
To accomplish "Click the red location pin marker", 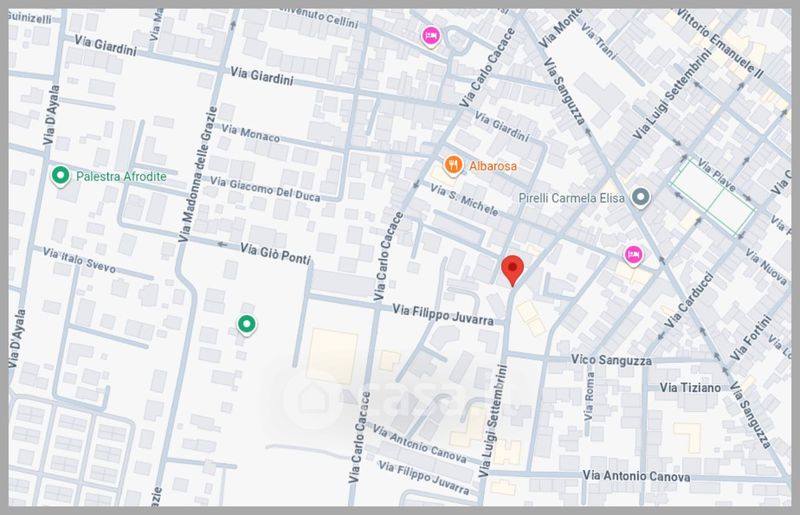I will [513, 269].
